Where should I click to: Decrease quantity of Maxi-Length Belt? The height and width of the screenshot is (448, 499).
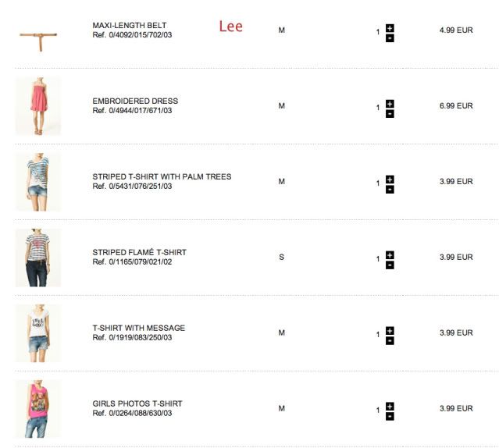390,37
